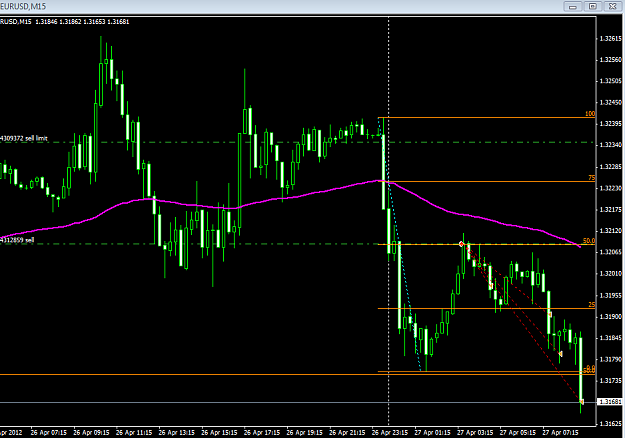Minimize the EURUSD,M15 chart window
This screenshot has height=438, width=625.
tap(573, 6)
